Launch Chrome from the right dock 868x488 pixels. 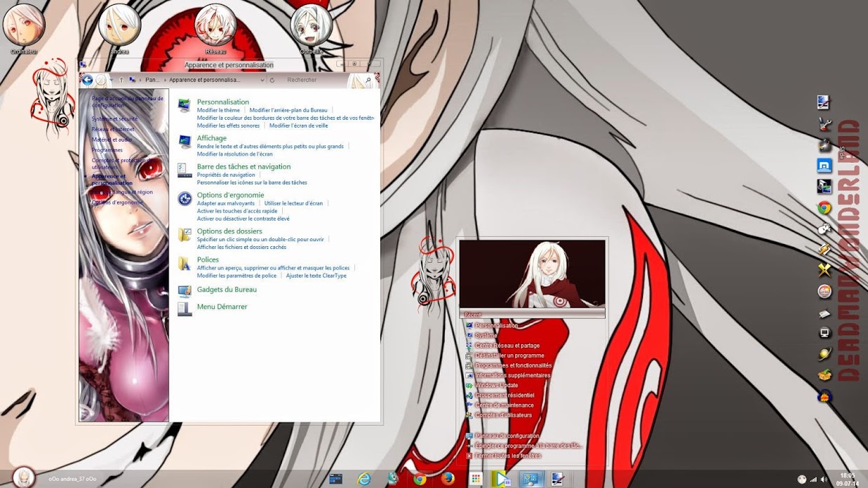[824, 208]
